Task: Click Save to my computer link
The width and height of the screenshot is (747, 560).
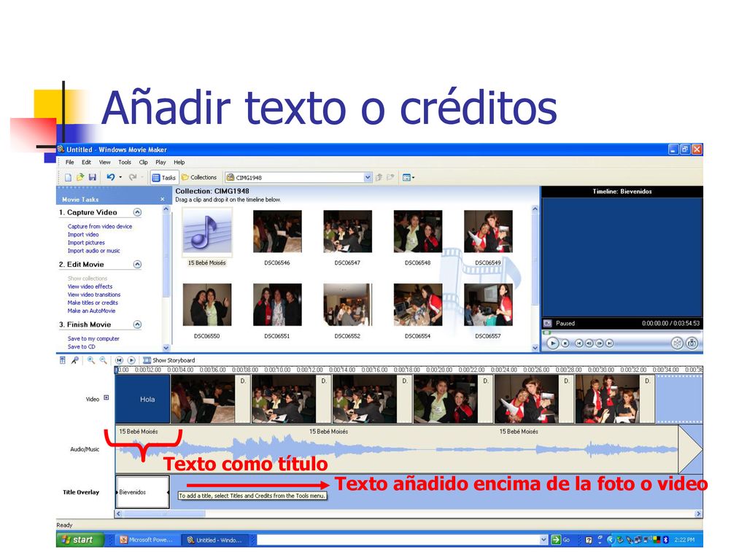Action: (x=93, y=338)
